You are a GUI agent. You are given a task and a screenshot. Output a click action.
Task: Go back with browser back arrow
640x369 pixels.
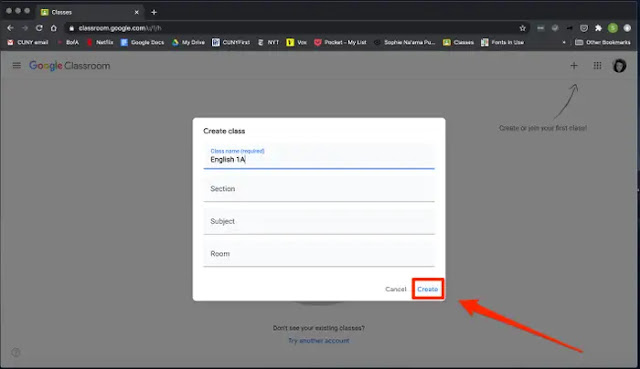click(10, 28)
